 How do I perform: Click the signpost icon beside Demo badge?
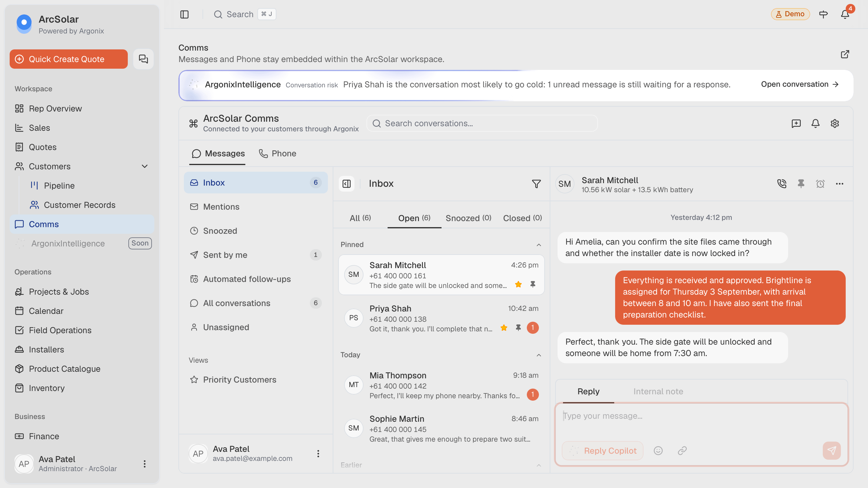click(823, 14)
